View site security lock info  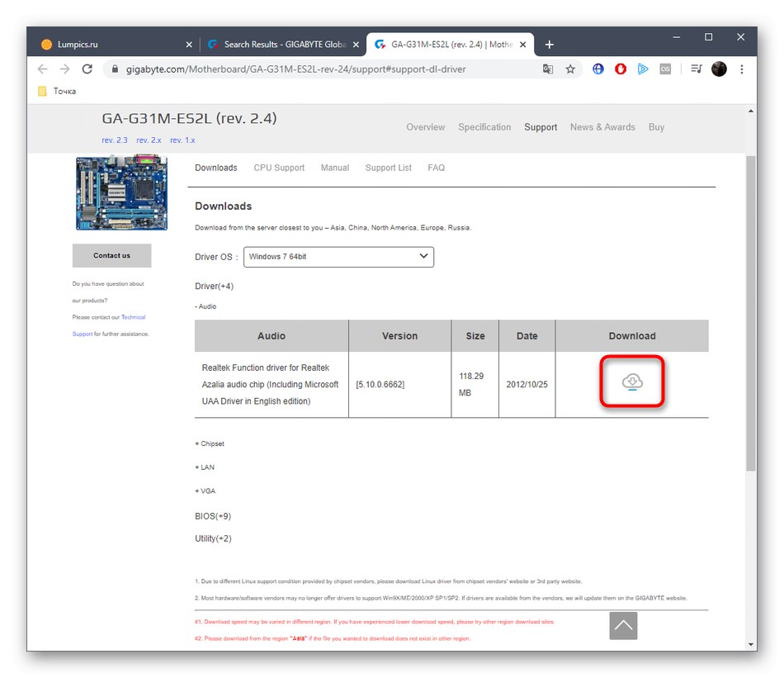[x=115, y=69]
